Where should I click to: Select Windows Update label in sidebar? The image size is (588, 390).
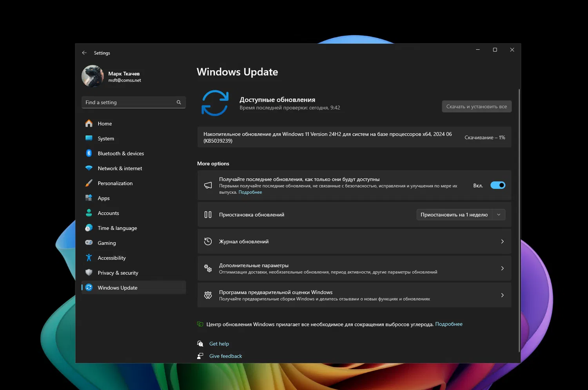pyautogui.click(x=118, y=288)
